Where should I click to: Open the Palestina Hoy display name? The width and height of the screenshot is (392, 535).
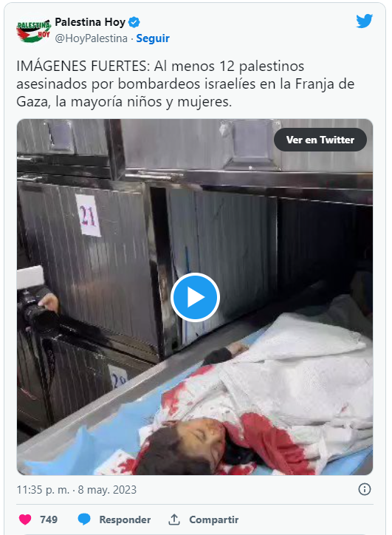[x=90, y=22]
